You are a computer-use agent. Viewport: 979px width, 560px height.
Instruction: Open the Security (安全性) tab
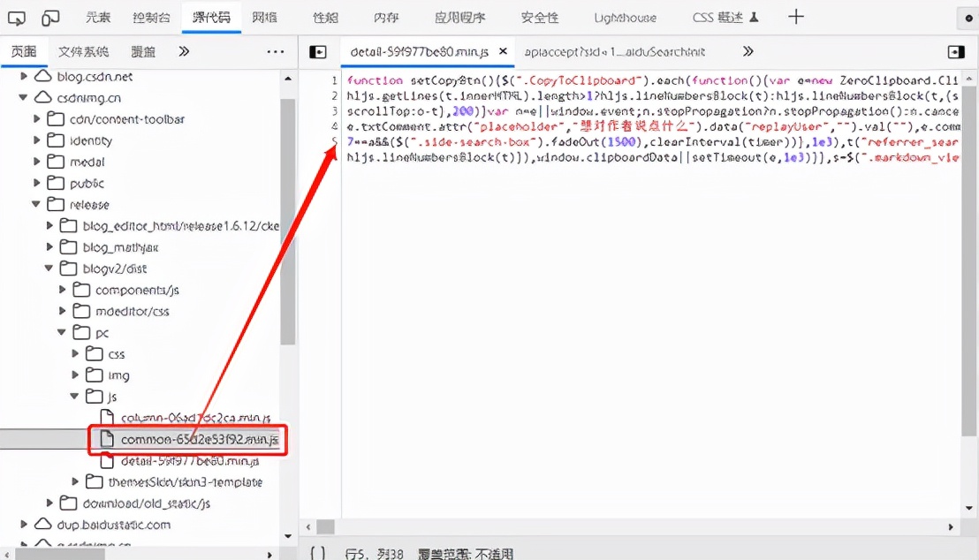coord(540,18)
